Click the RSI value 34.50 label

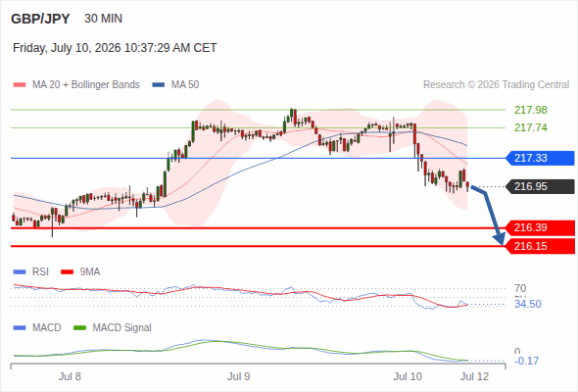coord(528,304)
